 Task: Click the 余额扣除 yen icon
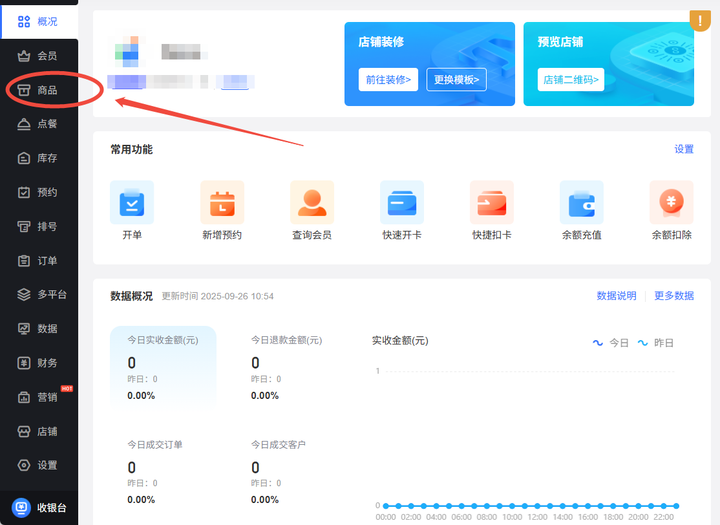pos(671,203)
